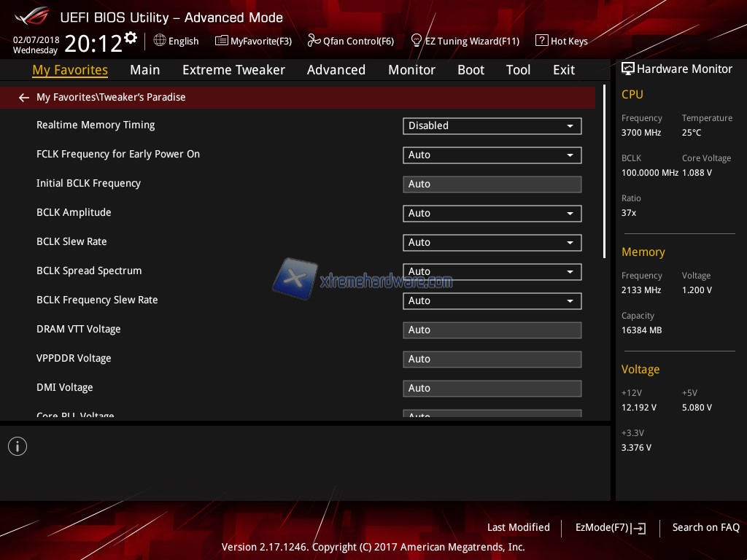Click the gear icon beside the clock
Image resolution: width=747 pixels, height=560 pixels.
click(x=131, y=38)
